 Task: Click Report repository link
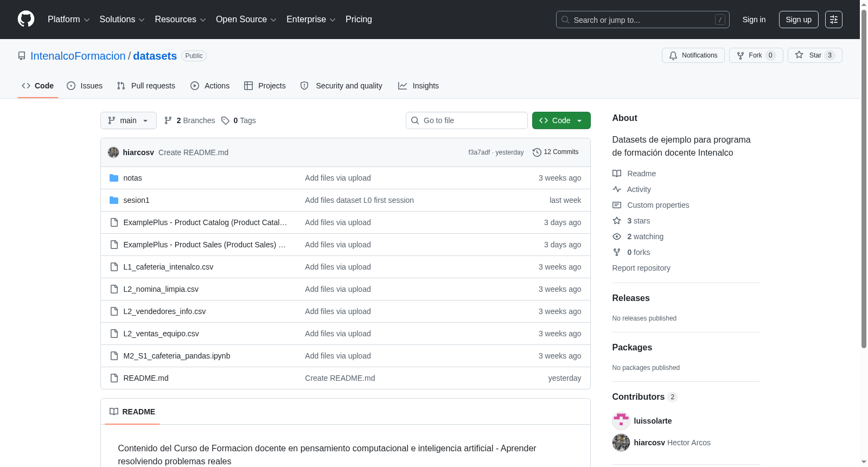pyautogui.click(x=641, y=268)
